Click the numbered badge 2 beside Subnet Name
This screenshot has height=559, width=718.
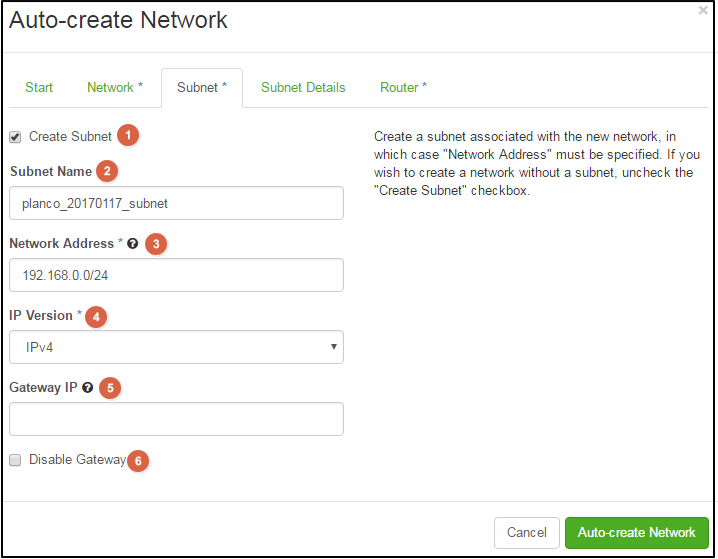click(x=108, y=171)
